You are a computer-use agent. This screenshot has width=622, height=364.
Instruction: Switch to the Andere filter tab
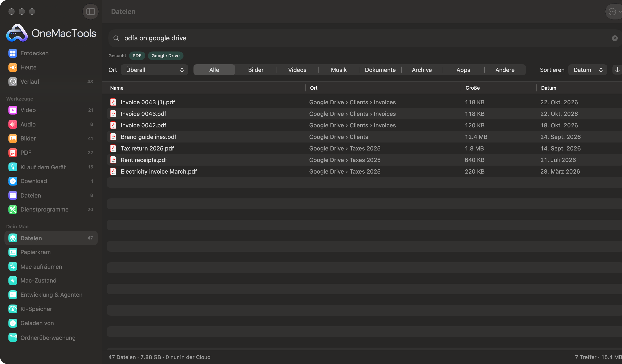click(x=505, y=70)
